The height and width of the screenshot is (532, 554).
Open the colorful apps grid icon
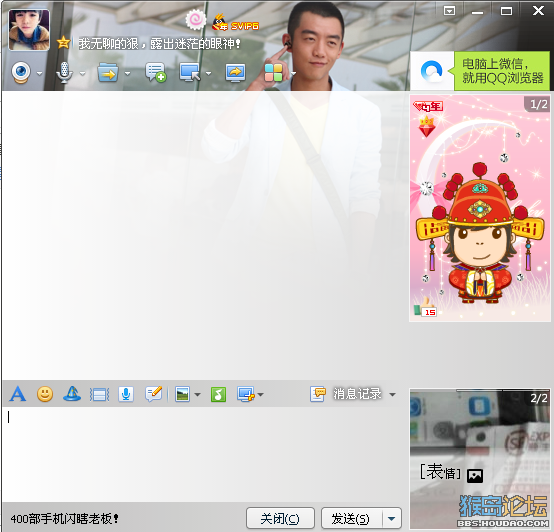[273, 72]
